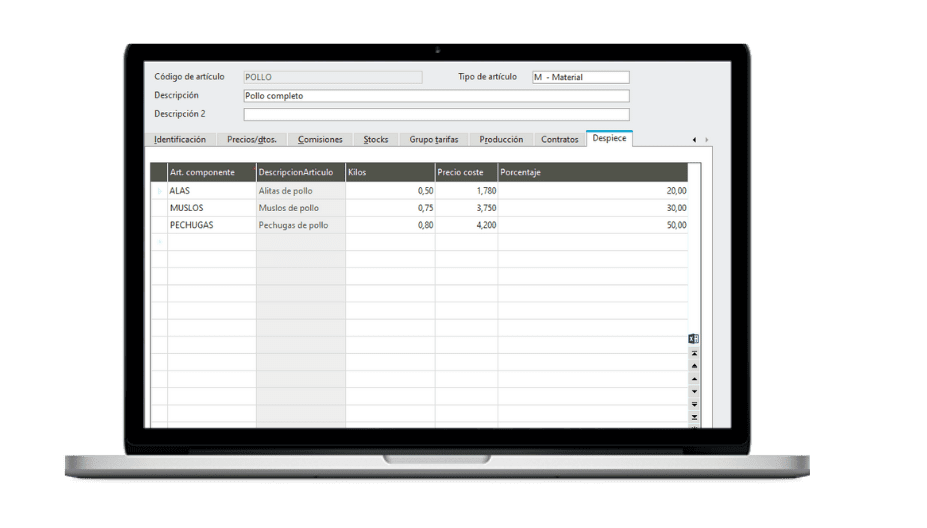The height and width of the screenshot is (528, 927).
Task: Select the ALAS component cell
Action: point(212,191)
